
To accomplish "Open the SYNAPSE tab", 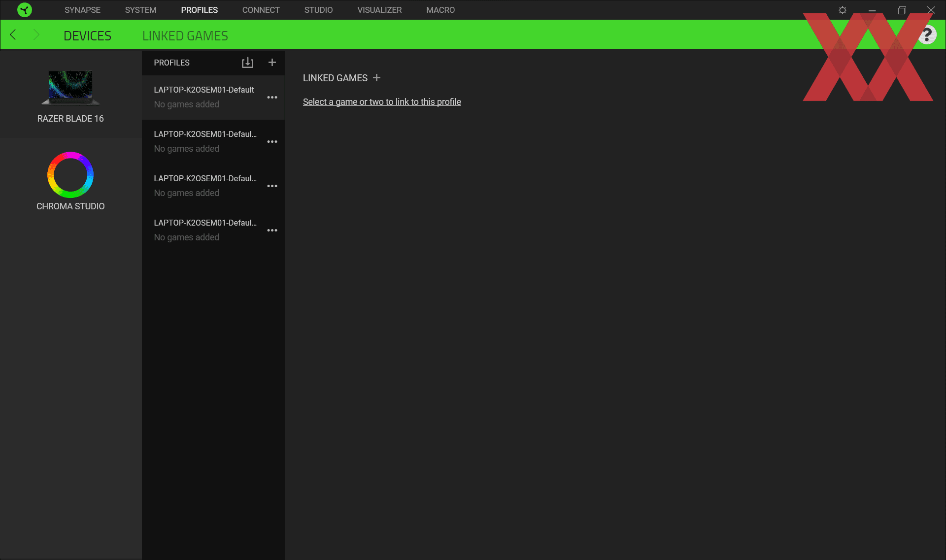I will pyautogui.click(x=82, y=10).
